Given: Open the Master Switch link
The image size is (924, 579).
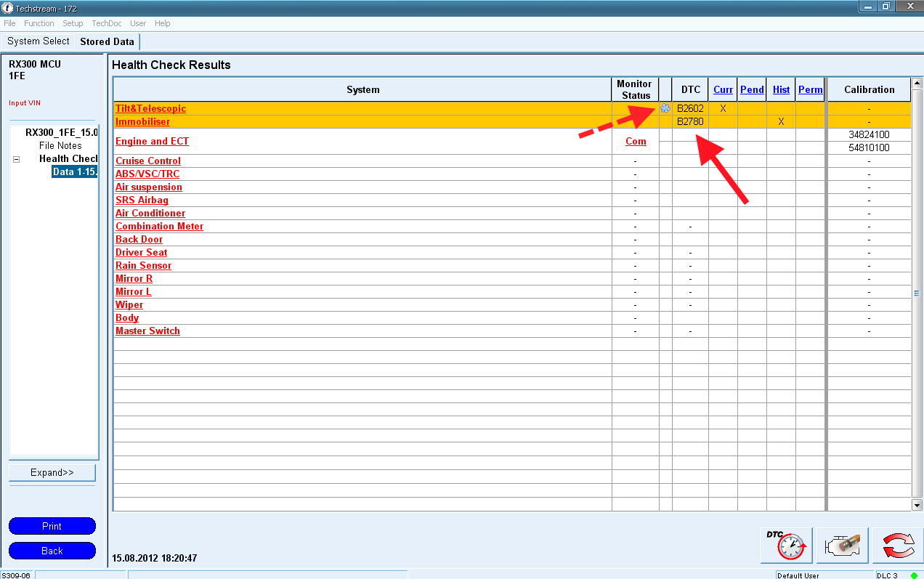Looking at the screenshot, I should pyautogui.click(x=147, y=331).
